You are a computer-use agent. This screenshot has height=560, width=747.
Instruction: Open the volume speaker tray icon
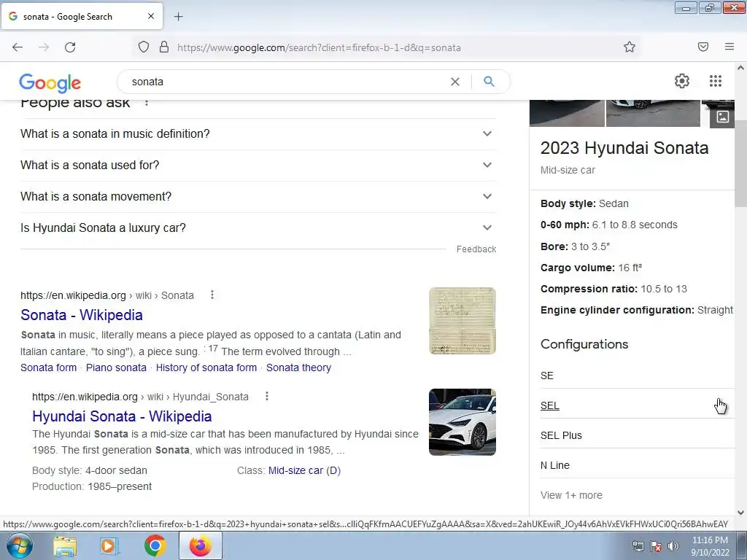pyautogui.click(x=673, y=546)
